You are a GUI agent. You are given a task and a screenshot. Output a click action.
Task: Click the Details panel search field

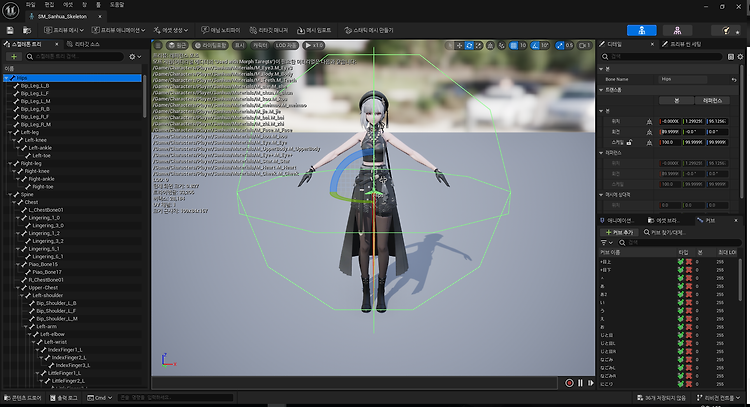[662, 56]
